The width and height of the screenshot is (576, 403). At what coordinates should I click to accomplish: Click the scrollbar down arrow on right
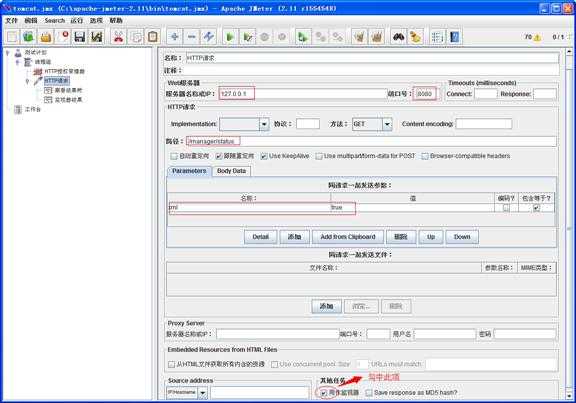(569, 395)
